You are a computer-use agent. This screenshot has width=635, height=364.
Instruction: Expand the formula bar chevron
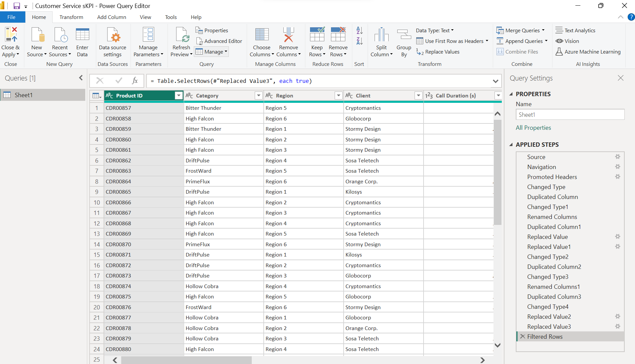click(x=495, y=81)
